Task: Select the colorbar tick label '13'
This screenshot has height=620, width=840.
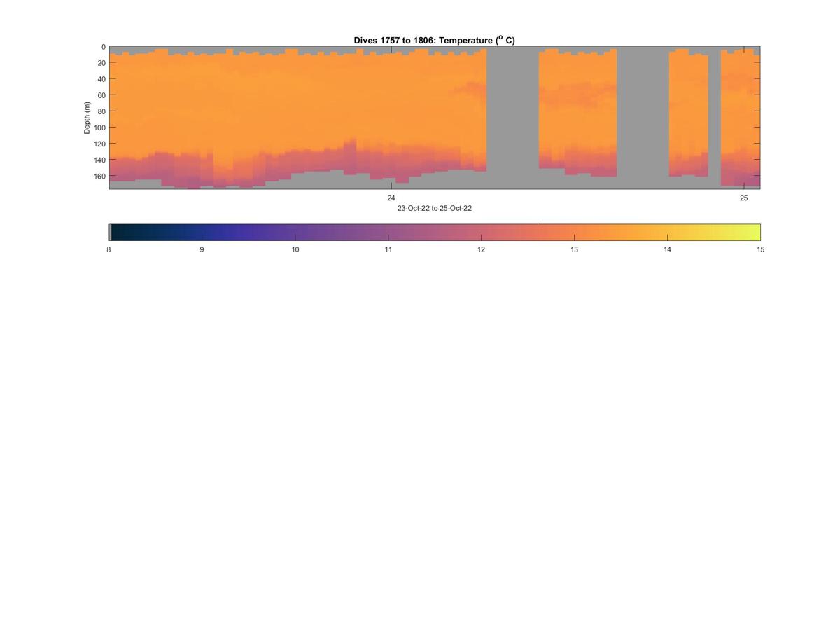Action: click(574, 249)
